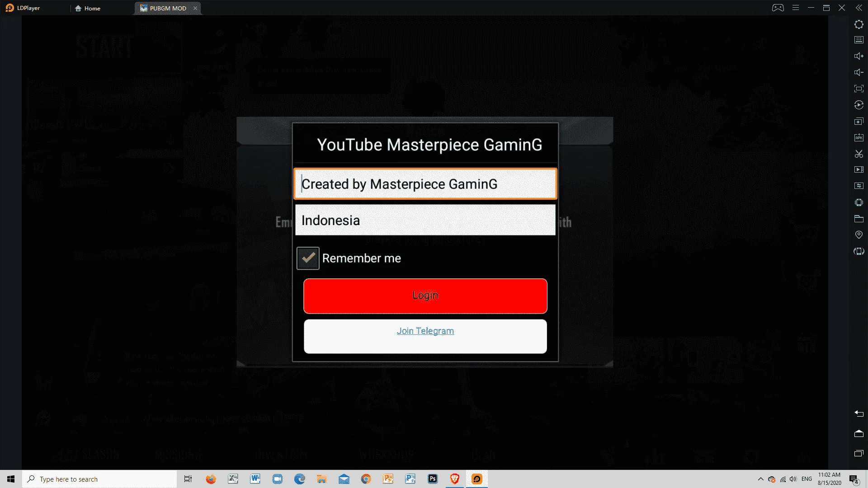Show hidden system tray icons
868x488 pixels.
click(760, 479)
